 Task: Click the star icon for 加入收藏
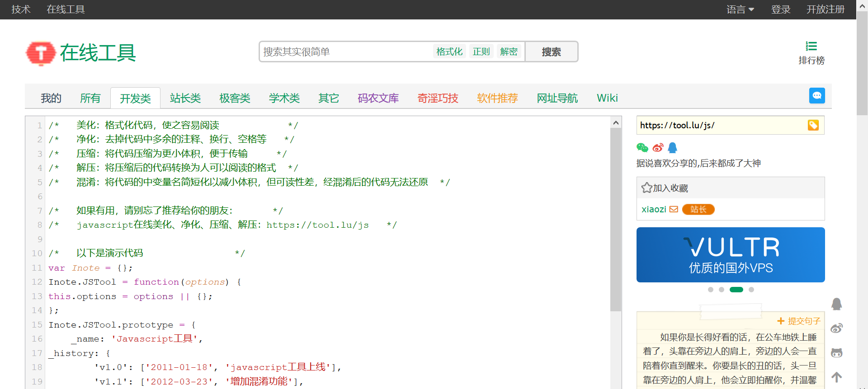tap(646, 187)
